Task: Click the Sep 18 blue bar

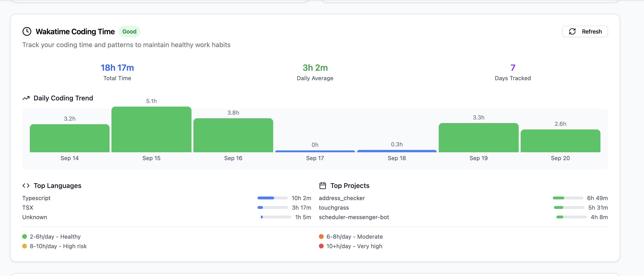Action: [397, 151]
